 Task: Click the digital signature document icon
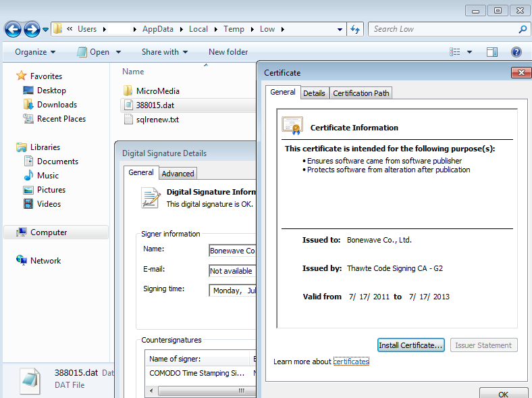coord(151,197)
